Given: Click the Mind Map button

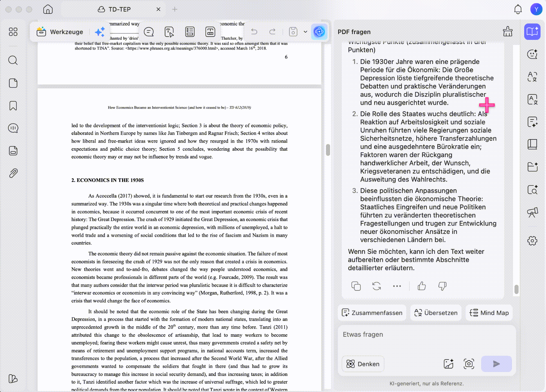Looking at the screenshot, I should (x=489, y=313).
